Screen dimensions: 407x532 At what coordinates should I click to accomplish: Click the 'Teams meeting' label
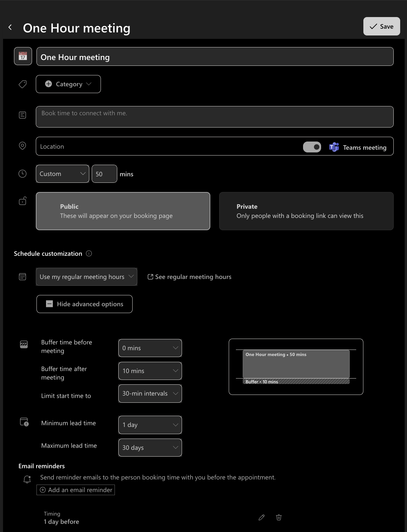(x=365, y=147)
